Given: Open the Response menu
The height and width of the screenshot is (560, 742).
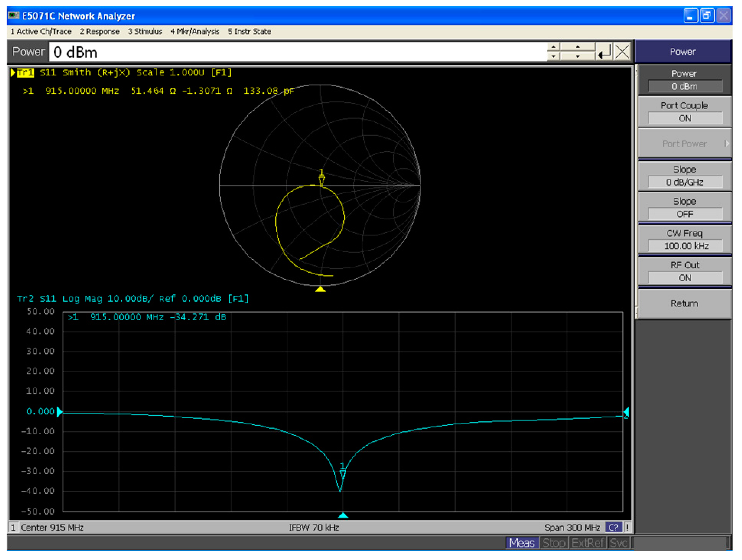Looking at the screenshot, I should [x=100, y=31].
